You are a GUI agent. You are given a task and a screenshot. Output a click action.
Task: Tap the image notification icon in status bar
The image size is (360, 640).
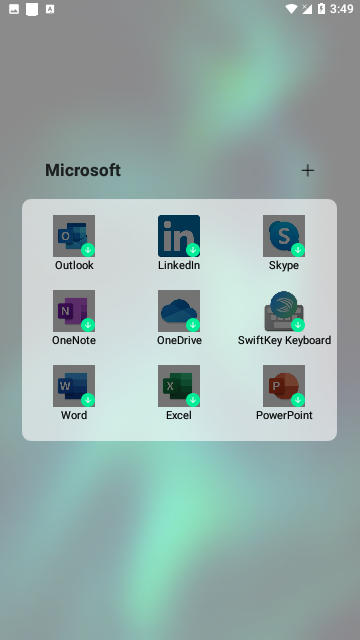[14, 9]
